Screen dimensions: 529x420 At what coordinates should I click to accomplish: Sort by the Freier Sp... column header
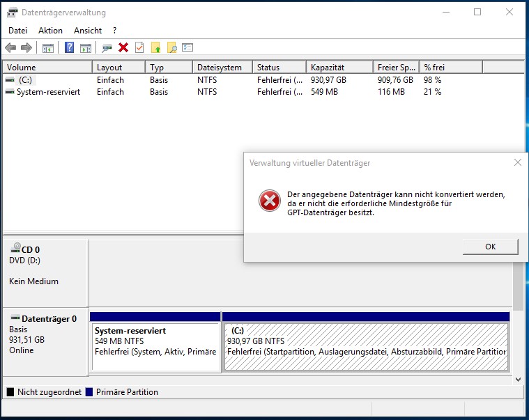pos(397,67)
